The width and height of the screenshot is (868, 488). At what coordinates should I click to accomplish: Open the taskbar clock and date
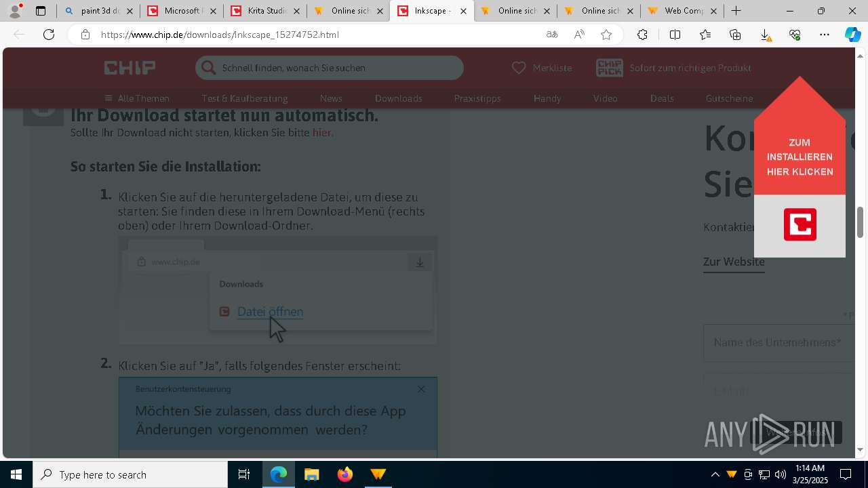tap(810, 474)
